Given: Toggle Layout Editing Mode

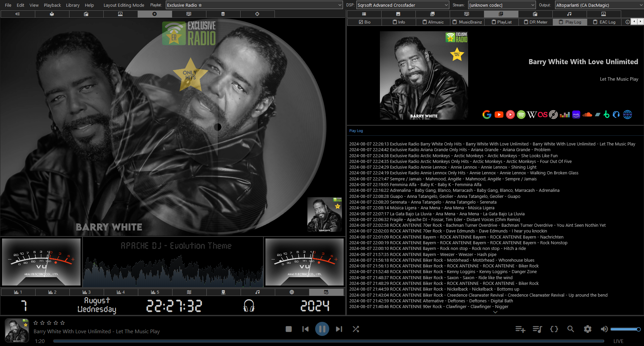Looking at the screenshot, I should pyautogui.click(x=124, y=5).
